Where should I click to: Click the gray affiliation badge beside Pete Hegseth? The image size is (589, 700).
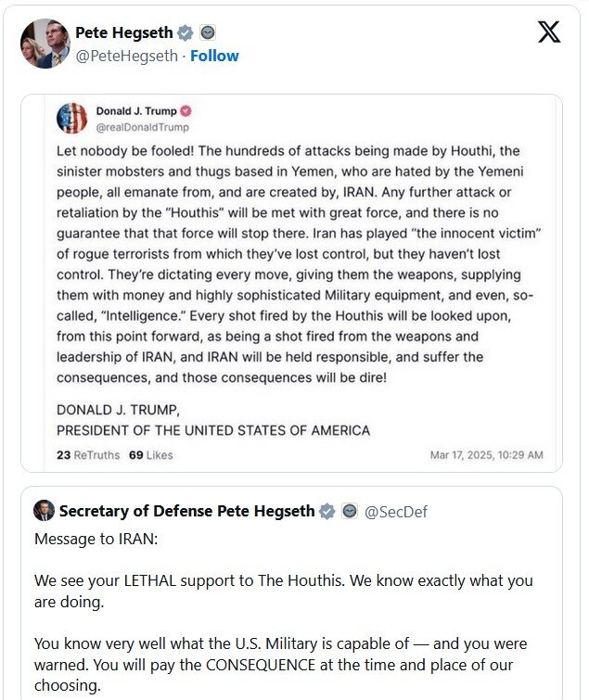click(x=208, y=33)
